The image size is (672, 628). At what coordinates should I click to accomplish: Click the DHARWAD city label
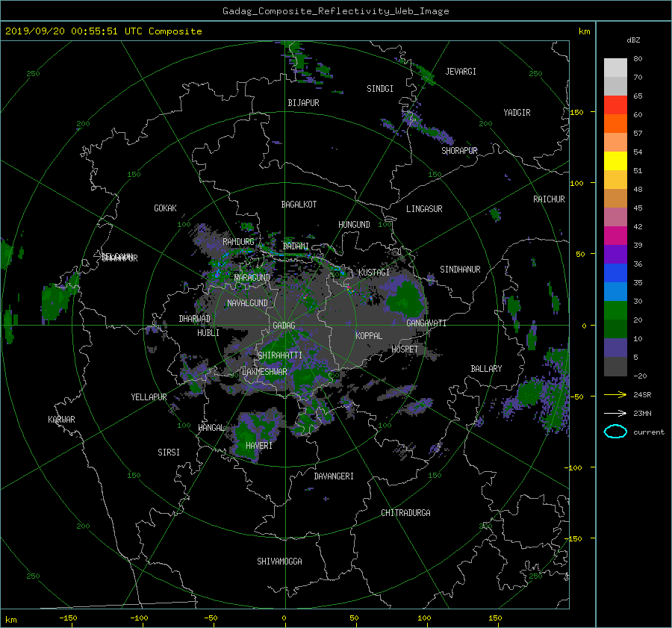click(x=195, y=319)
